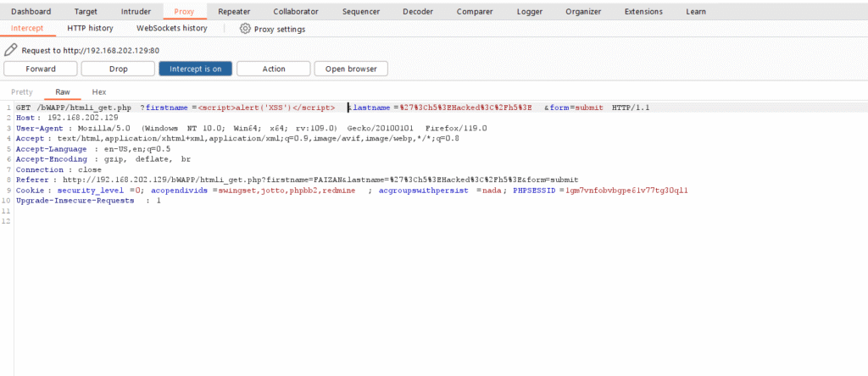Viewport: 868px width, 376px height.
Task: Click the GET /bWAPP/htmli_get.php path
Action: (x=74, y=108)
